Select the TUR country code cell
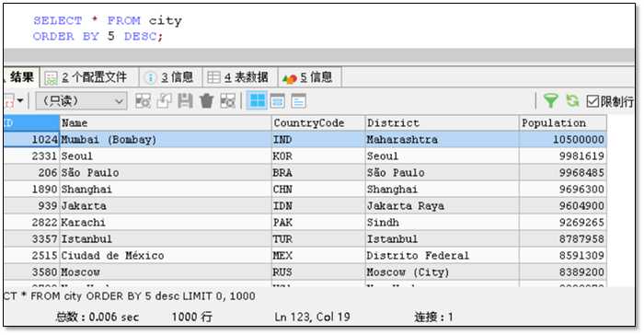Viewport: 644px width, 335px height. point(318,238)
